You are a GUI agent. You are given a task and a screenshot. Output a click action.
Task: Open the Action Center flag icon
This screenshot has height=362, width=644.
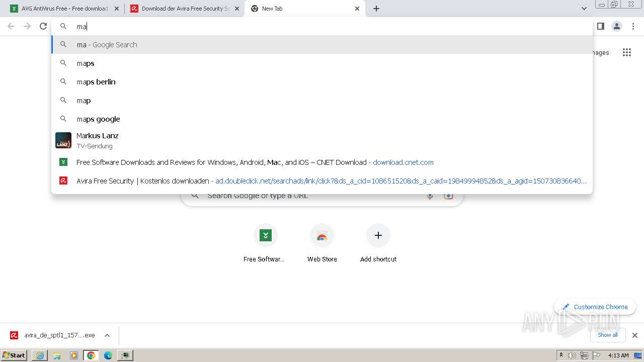(597, 355)
